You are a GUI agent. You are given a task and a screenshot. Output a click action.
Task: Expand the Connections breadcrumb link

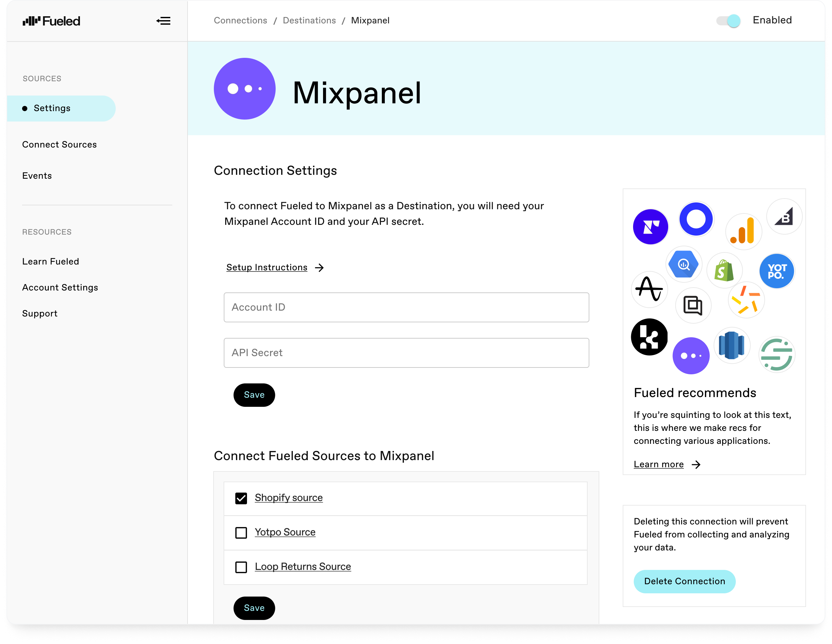click(240, 20)
